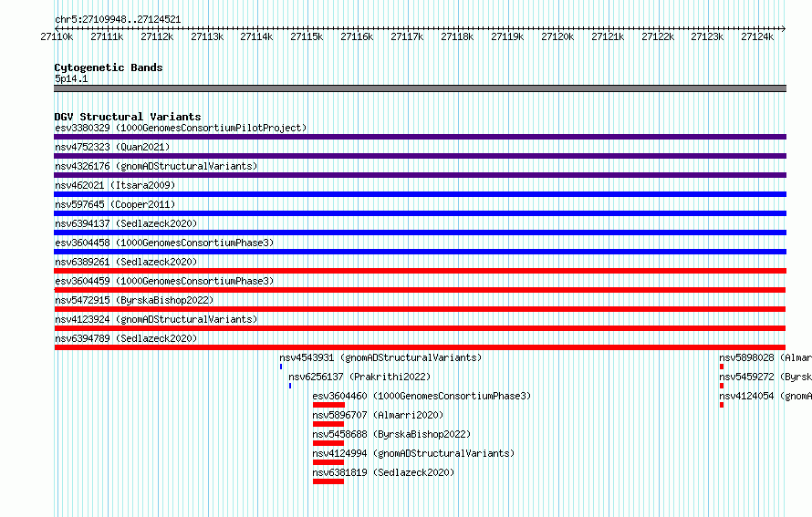The image size is (812, 517).
Task: Click the 27124k ruler tick label
Action: [757, 36]
